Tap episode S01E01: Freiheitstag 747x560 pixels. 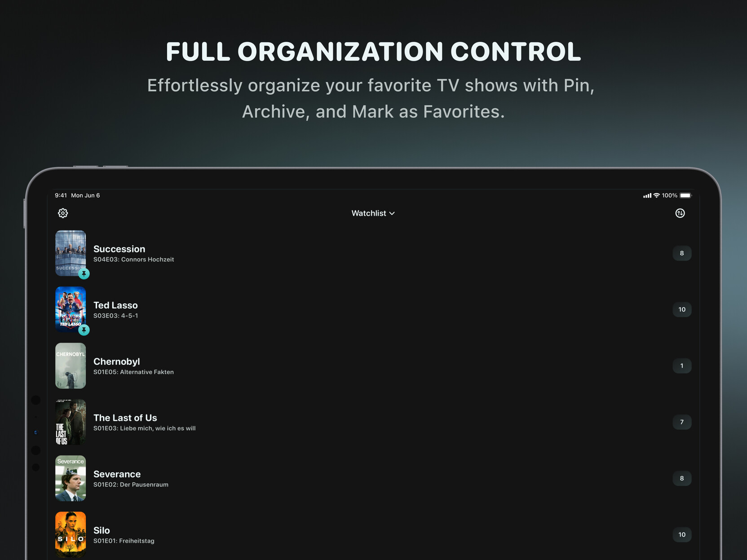coord(124,541)
